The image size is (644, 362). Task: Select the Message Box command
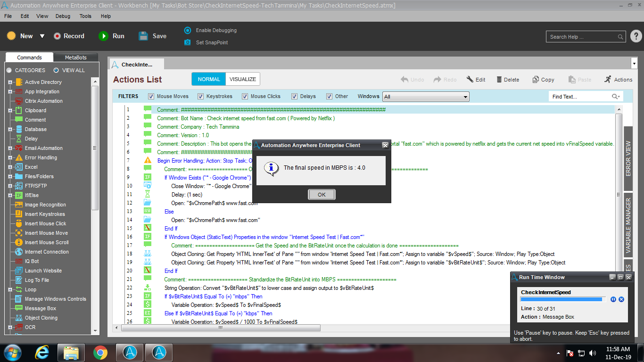tap(41, 308)
